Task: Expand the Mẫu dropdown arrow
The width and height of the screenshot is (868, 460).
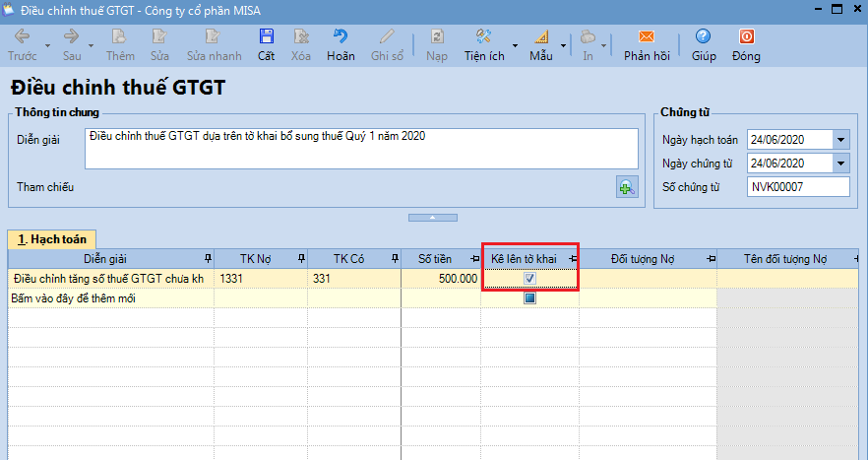Action: 564,46
